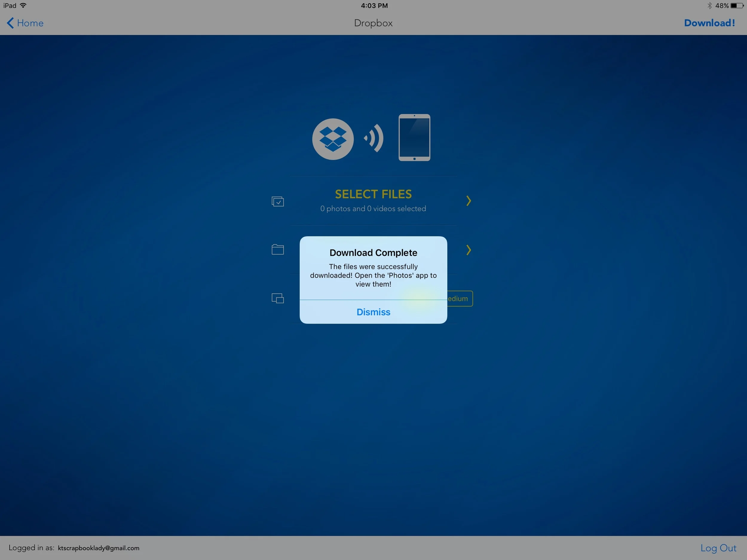Click the 'Logged in as:' label
The height and width of the screenshot is (560, 747).
click(x=31, y=548)
